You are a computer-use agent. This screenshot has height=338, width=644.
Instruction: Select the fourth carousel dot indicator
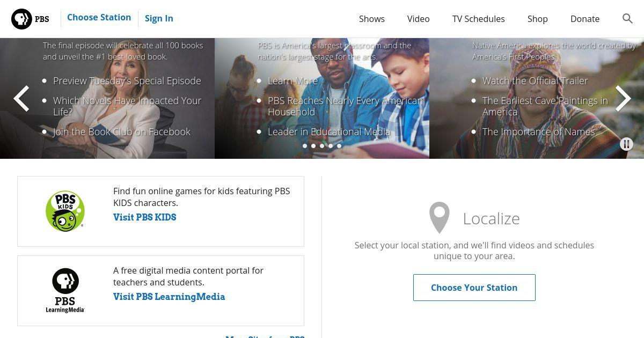click(331, 146)
